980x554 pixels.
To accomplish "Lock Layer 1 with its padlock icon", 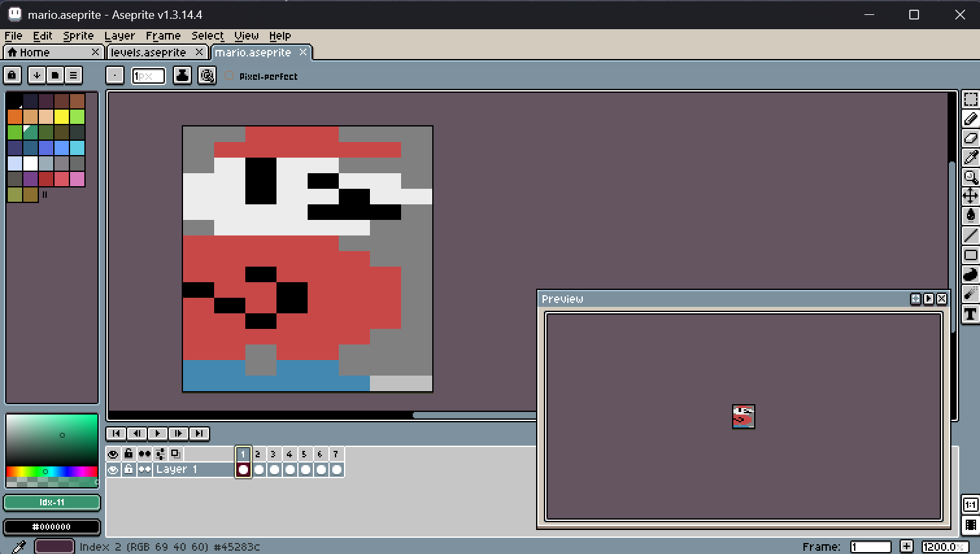I will [x=129, y=470].
